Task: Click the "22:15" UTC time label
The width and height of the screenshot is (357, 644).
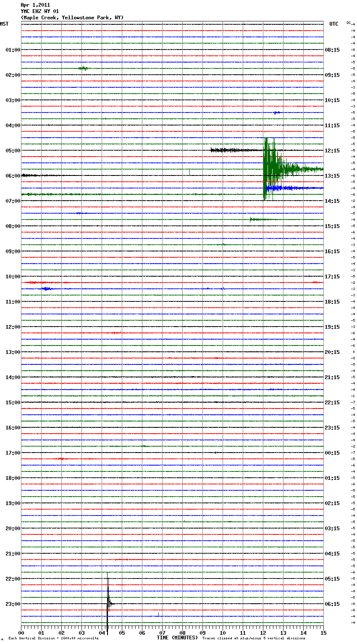Action: pos(332,403)
